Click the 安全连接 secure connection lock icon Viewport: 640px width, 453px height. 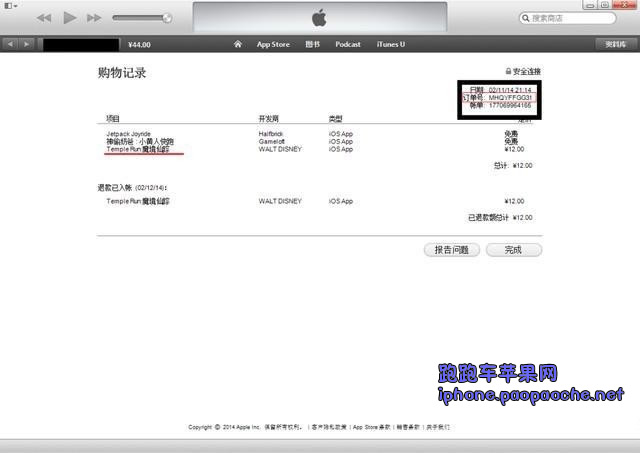click(x=508, y=71)
